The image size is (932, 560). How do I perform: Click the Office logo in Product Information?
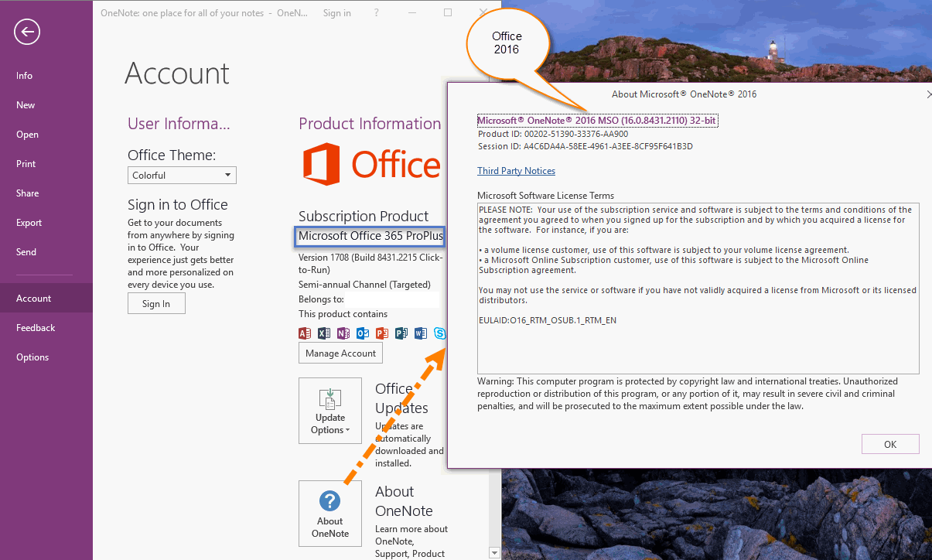[x=371, y=164]
